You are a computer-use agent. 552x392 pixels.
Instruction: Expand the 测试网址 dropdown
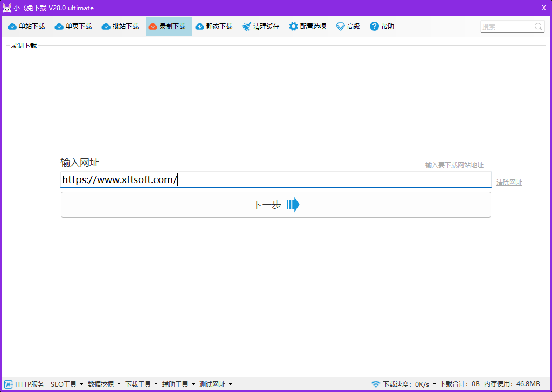[216, 384]
